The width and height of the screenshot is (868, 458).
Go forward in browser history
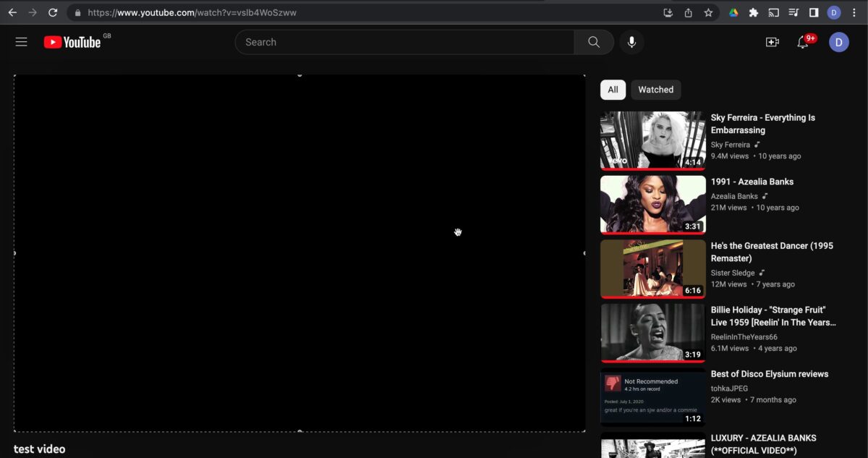click(33, 12)
